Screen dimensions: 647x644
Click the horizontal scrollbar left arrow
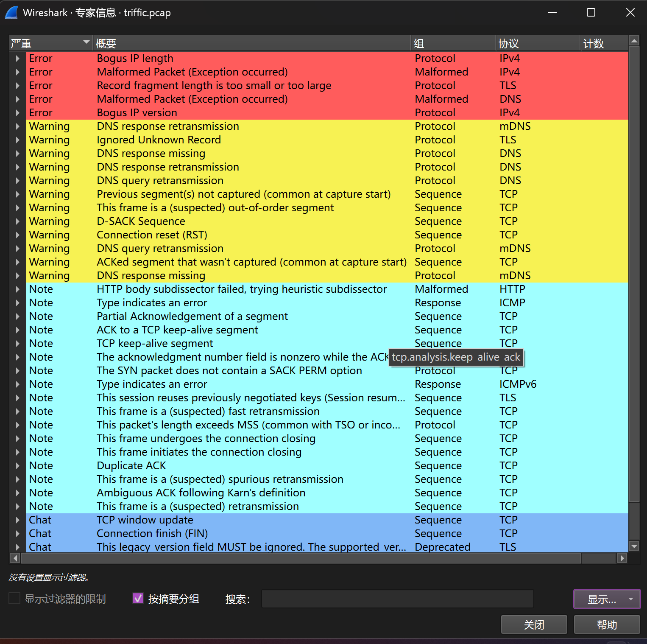pos(15,558)
